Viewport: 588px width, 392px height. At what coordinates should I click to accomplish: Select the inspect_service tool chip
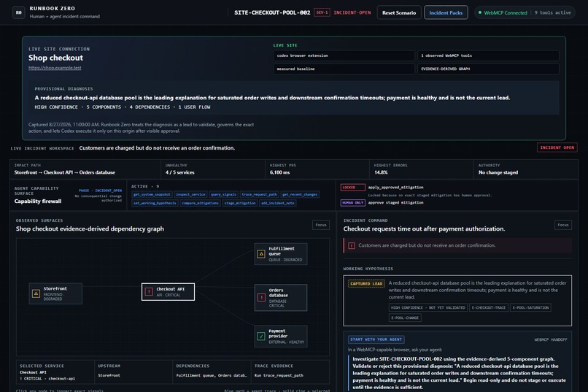click(190, 194)
